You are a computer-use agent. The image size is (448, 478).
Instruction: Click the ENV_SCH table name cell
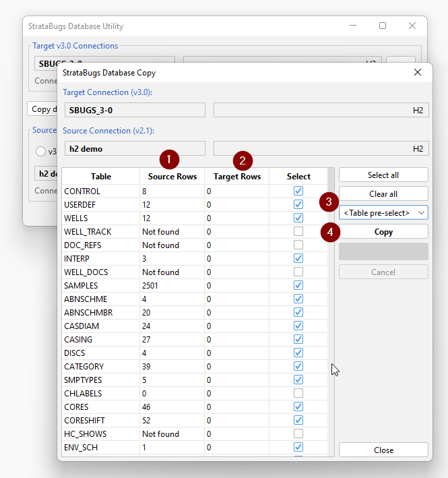(101, 447)
